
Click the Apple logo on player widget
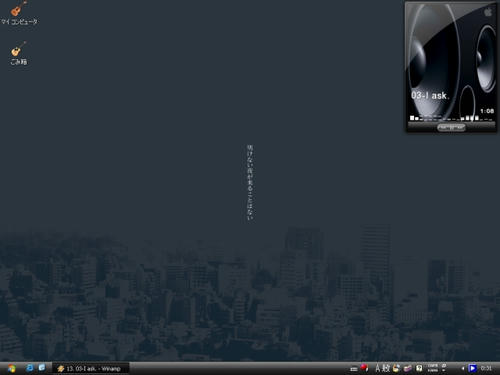pyautogui.click(x=488, y=12)
